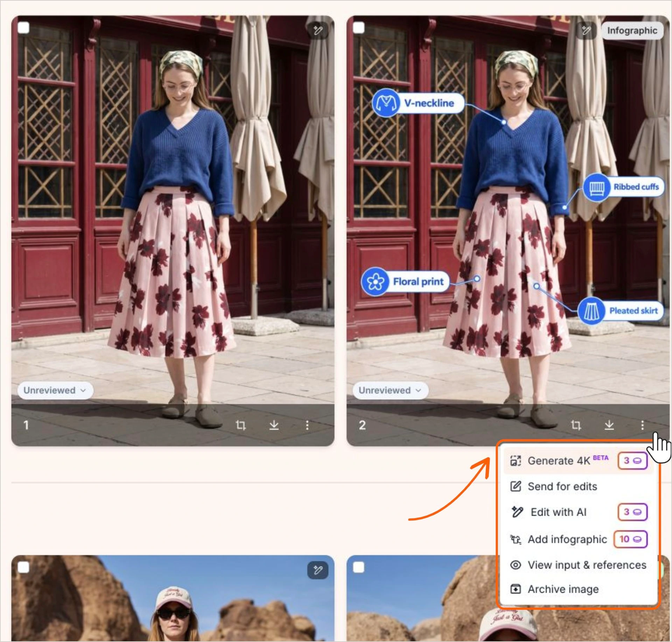Open the three-dot menu for image 2

(642, 425)
